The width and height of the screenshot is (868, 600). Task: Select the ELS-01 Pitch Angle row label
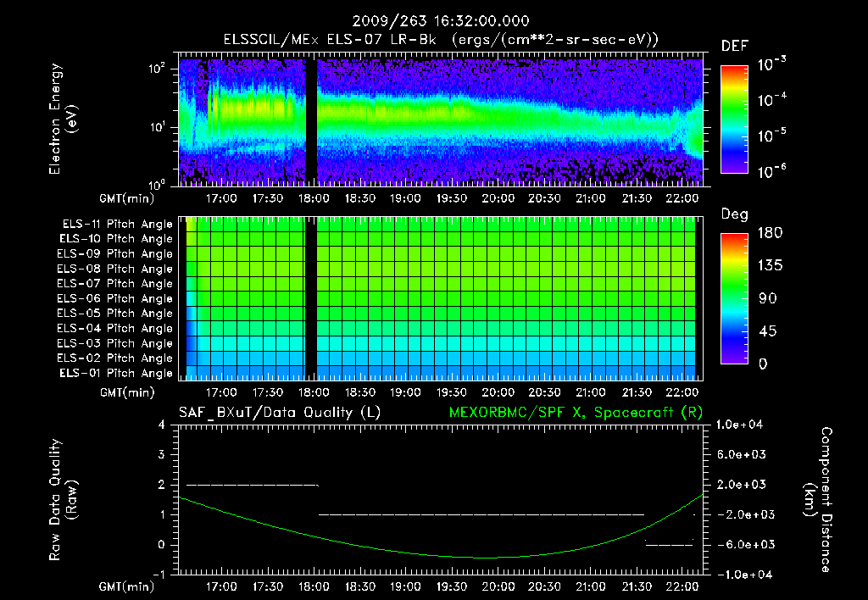point(116,373)
